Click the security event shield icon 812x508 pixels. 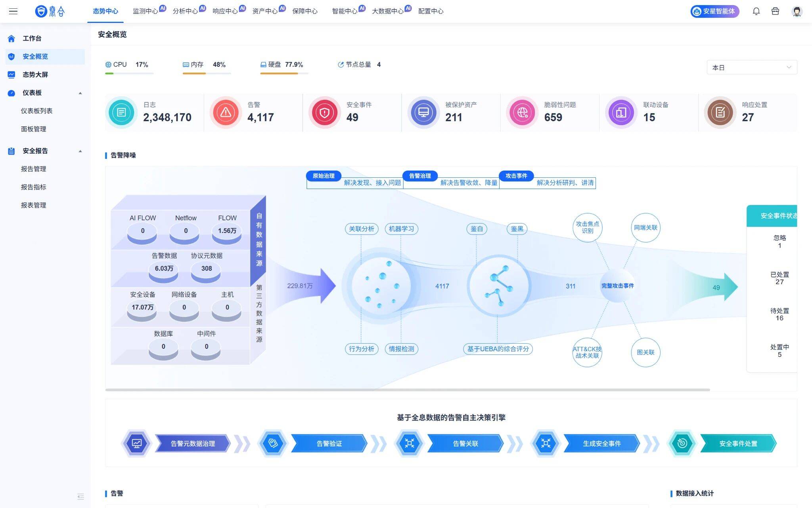click(324, 113)
